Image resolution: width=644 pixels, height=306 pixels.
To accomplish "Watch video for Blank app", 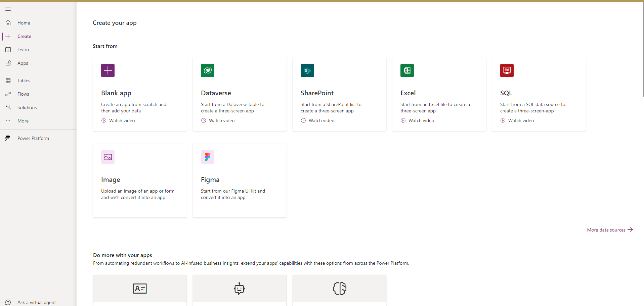I will (x=122, y=120).
